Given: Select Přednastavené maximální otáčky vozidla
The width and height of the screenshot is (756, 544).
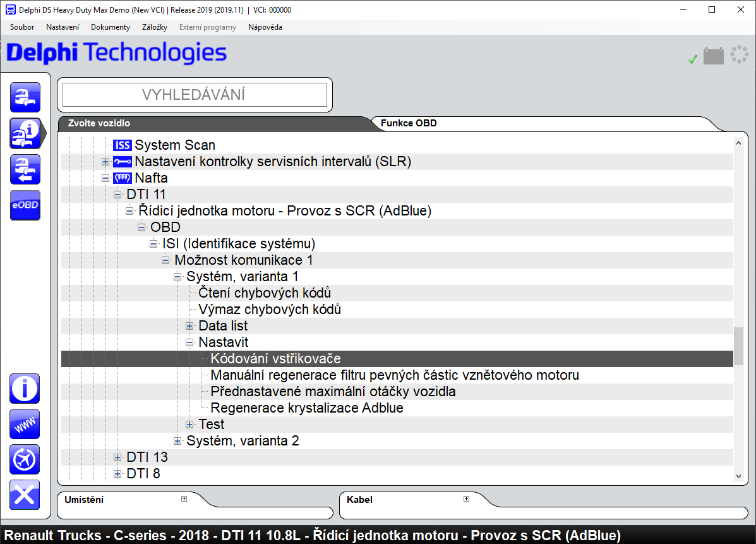Looking at the screenshot, I should (x=333, y=391).
